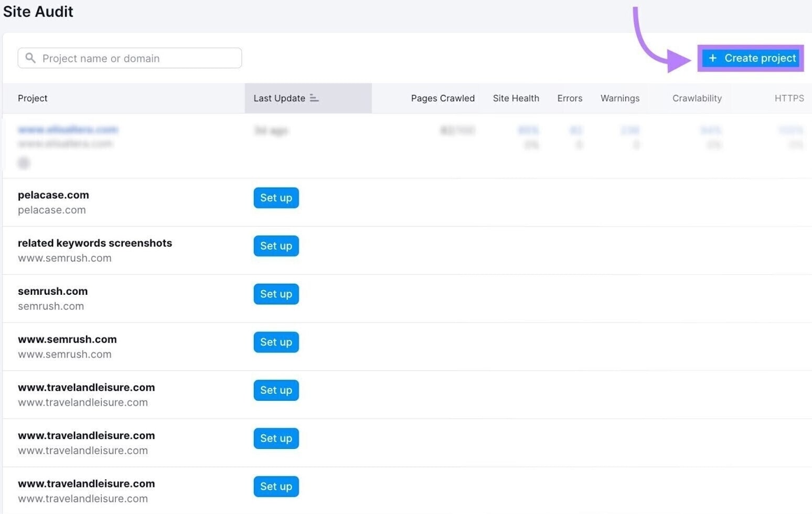Sort projects by the Errors column
812x514 pixels.
[570, 98]
